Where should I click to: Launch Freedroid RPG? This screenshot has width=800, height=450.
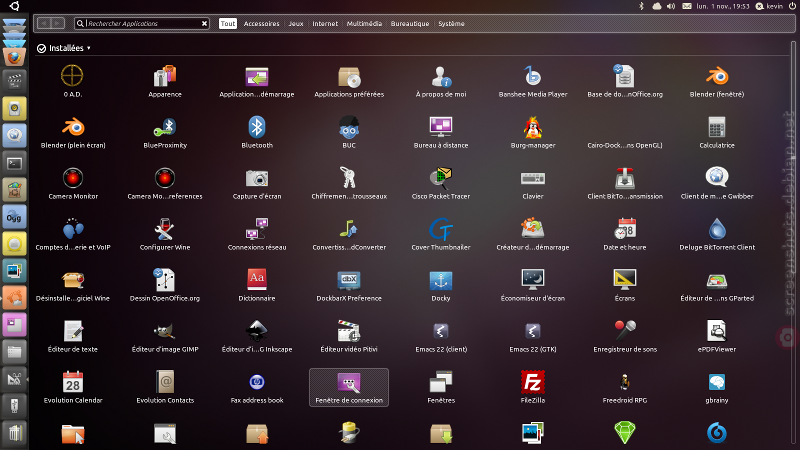click(624, 382)
